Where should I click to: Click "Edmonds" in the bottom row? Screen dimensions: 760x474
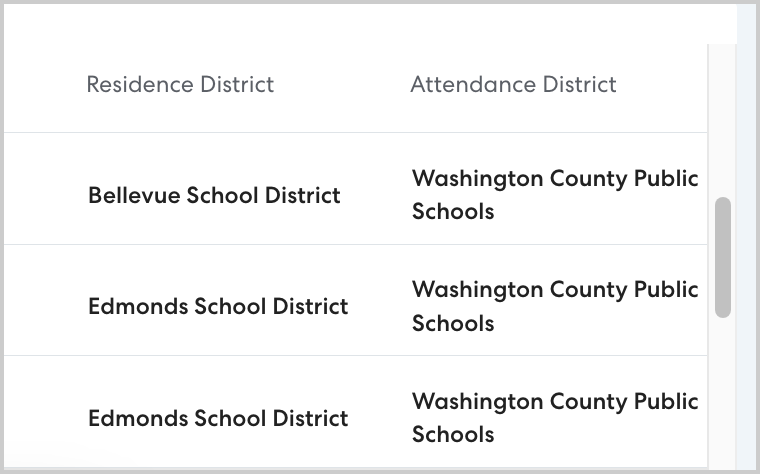click(131, 418)
